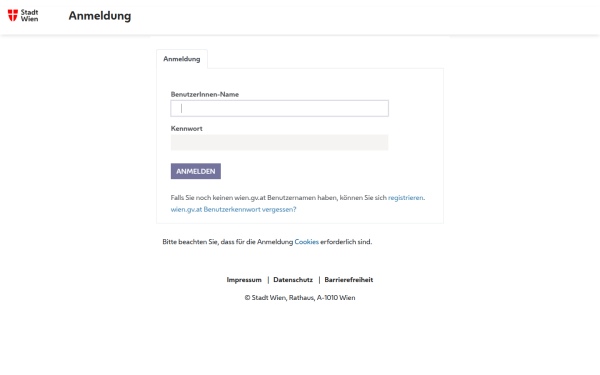Open the registrieren link

click(406, 198)
